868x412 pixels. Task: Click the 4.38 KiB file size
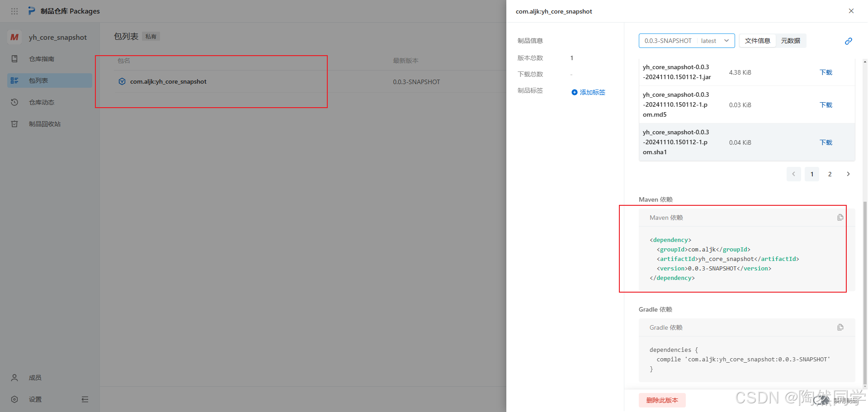pos(740,72)
